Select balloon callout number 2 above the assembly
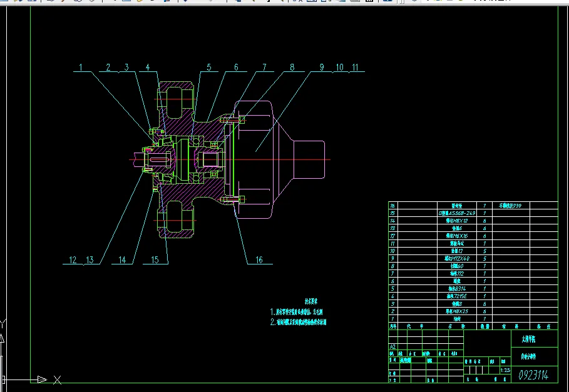Viewport: 569px width, 392px height. [x=108, y=68]
